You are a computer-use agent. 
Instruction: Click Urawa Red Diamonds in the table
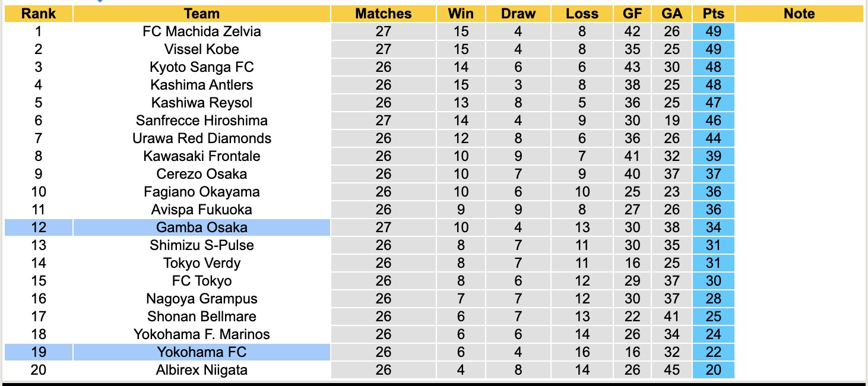pos(202,138)
